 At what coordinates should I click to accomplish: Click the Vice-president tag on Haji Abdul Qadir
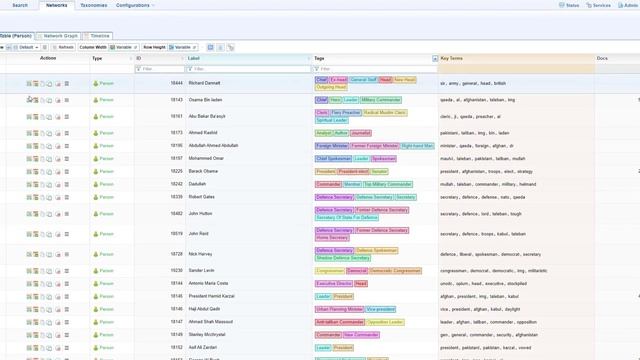point(380,309)
